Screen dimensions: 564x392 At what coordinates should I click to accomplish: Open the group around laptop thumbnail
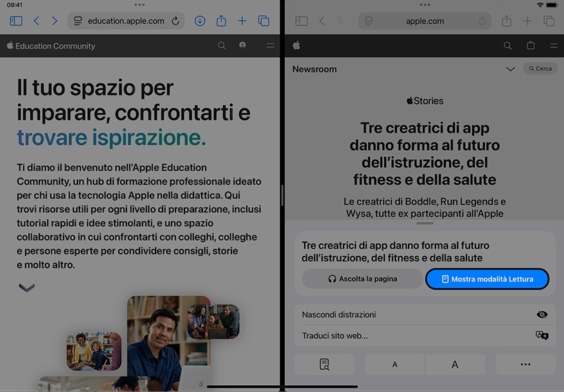(x=214, y=321)
